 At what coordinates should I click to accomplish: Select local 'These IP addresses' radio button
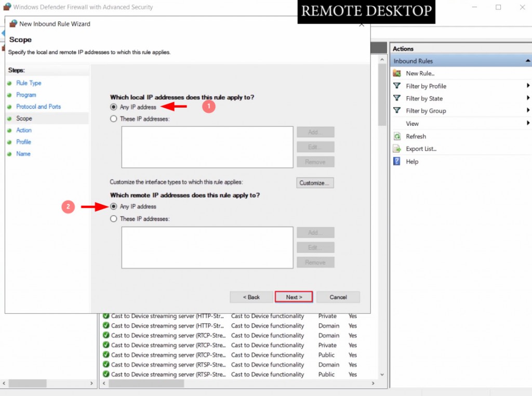click(x=114, y=119)
